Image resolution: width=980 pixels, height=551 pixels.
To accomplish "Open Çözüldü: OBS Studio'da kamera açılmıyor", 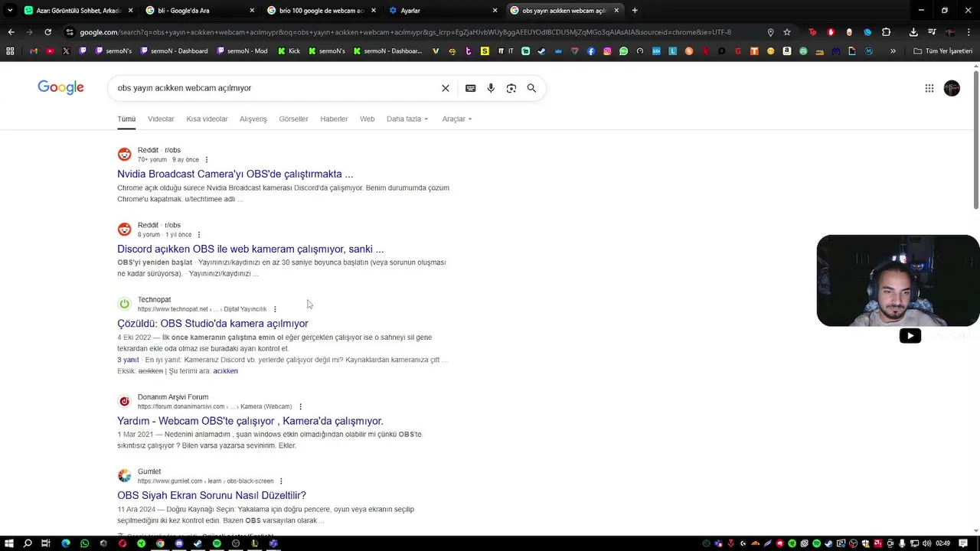I will 213,323.
